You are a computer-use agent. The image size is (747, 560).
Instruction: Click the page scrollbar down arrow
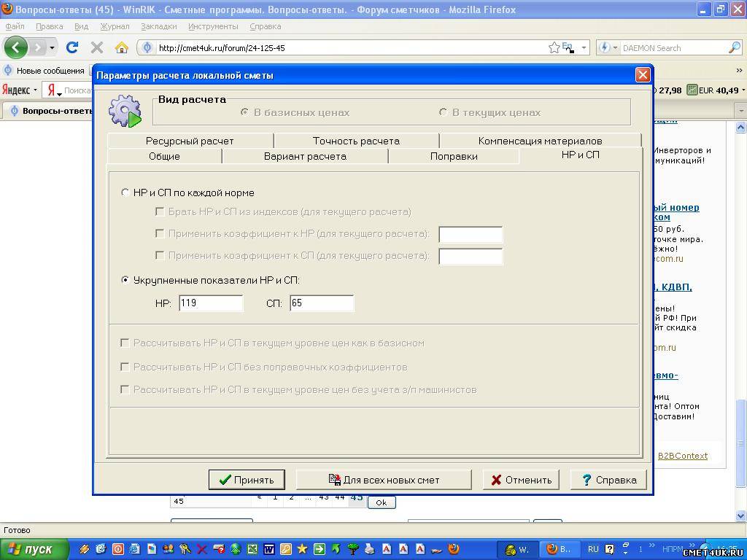pos(741,516)
